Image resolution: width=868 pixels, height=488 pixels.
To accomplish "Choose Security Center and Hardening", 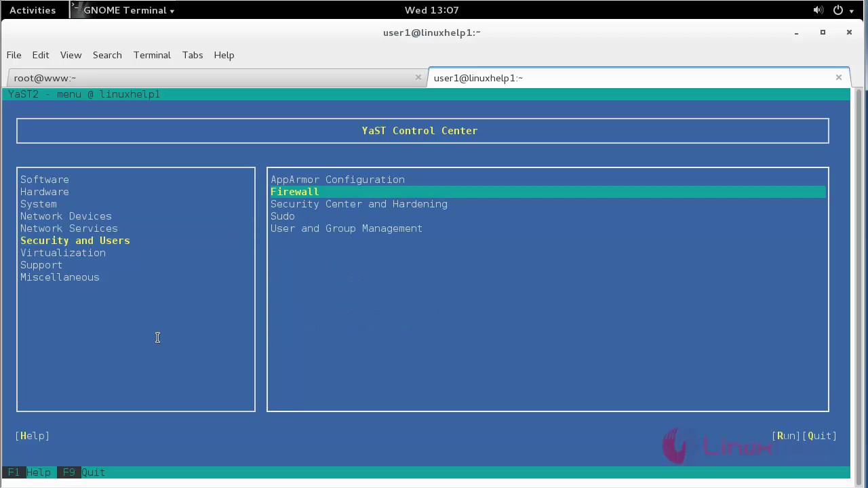I will click(359, 204).
